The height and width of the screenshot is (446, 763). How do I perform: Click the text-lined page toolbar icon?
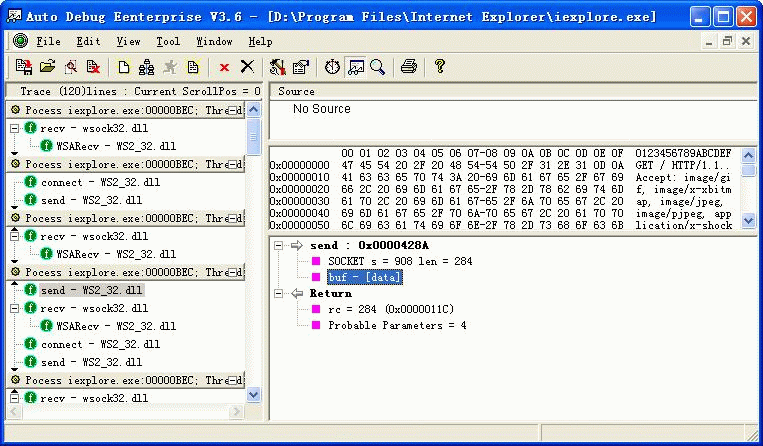[x=193, y=67]
